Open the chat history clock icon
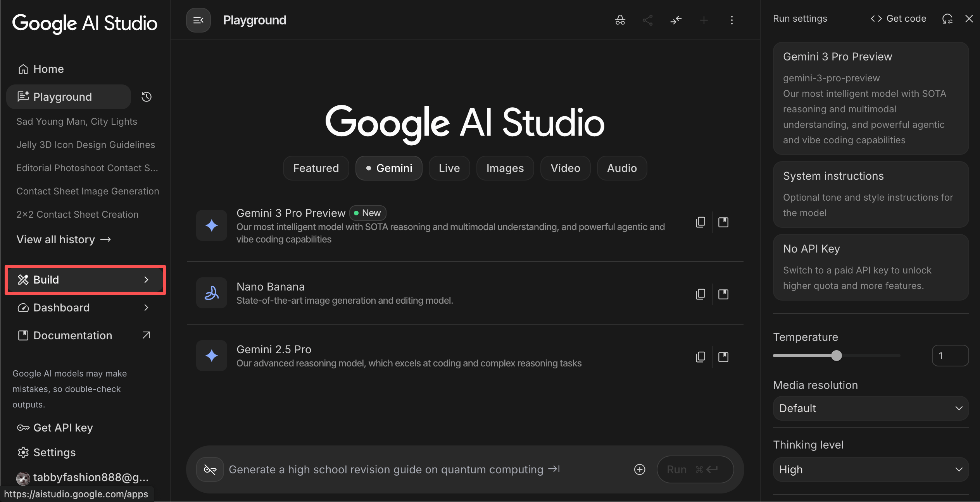The width and height of the screenshot is (980, 502). 146,97
